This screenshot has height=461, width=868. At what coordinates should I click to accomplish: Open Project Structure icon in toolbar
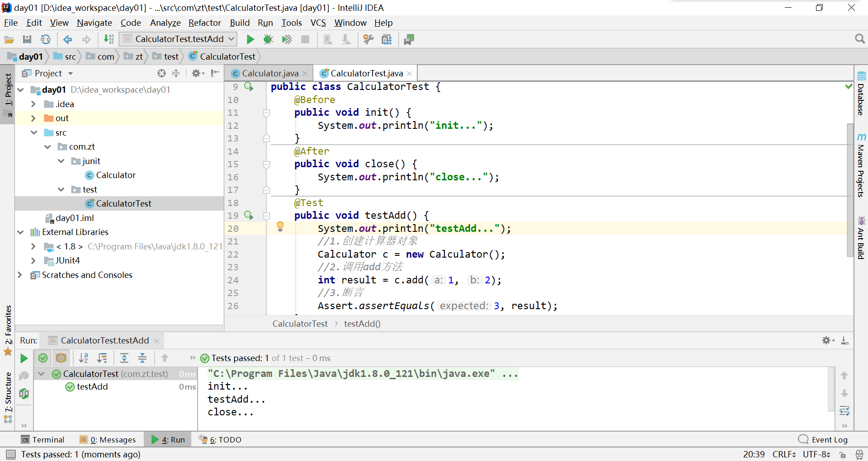[387, 40]
